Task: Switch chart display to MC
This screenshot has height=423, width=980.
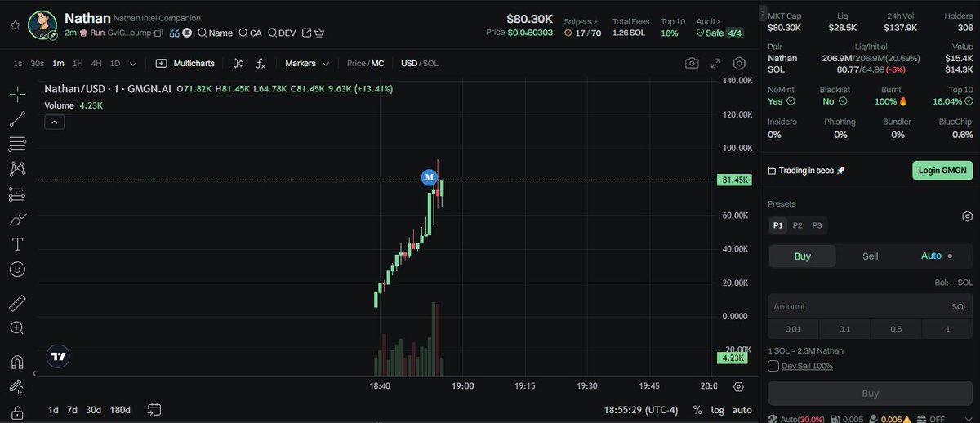Action: (x=378, y=63)
